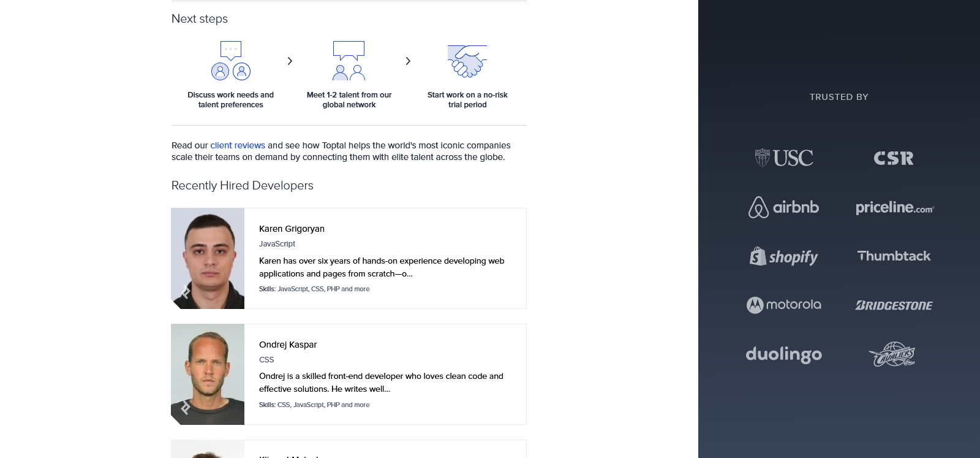The image size is (980, 458).
Task: Click the chevron arrow before the trial period step
Action: pos(408,61)
